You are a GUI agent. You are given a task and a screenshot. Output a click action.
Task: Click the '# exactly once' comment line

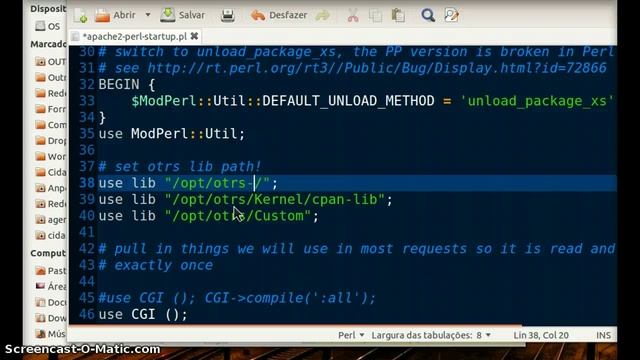pos(156,265)
